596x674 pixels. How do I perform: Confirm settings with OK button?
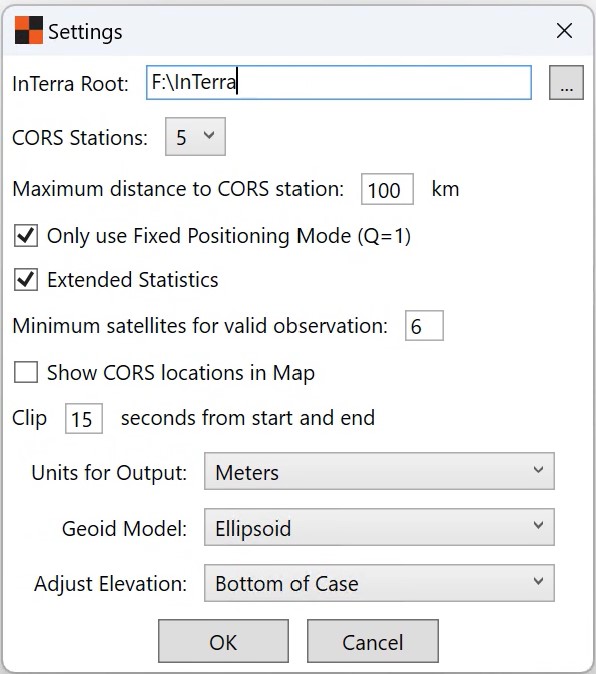click(x=223, y=641)
